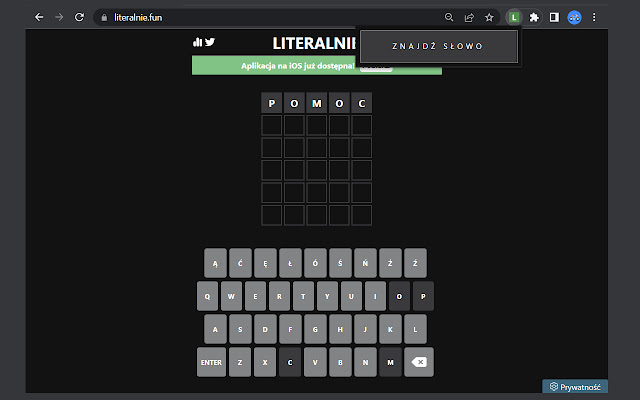Click the Twitter bird icon
The image size is (640, 400).
(210, 42)
